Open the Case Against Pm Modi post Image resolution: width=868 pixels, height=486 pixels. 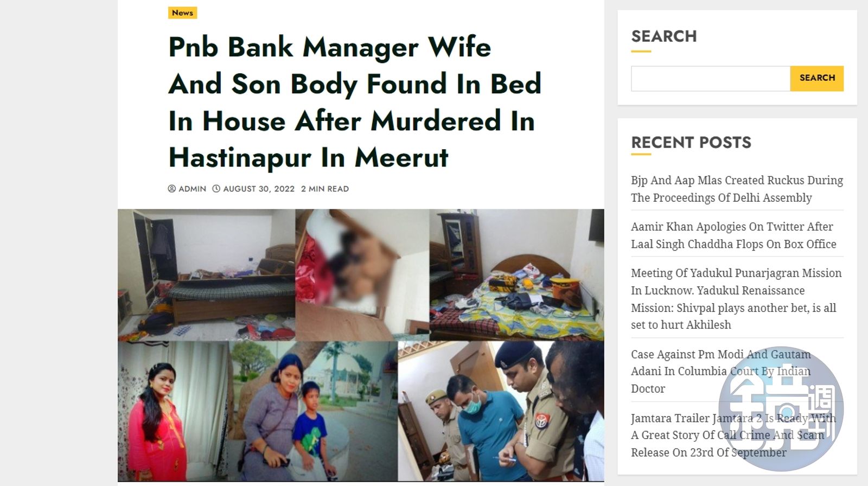[x=720, y=372]
